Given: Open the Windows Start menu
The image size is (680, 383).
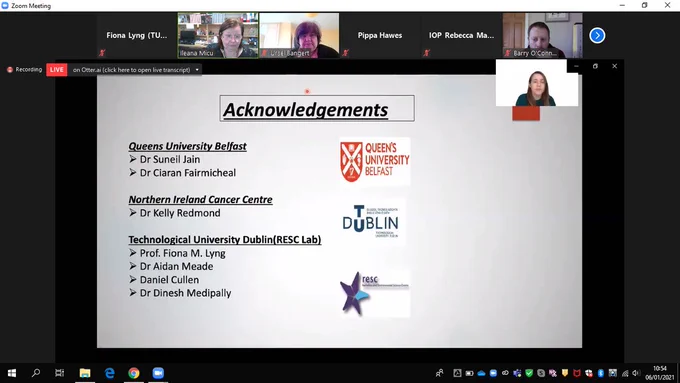Looking at the screenshot, I should (12, 373).
